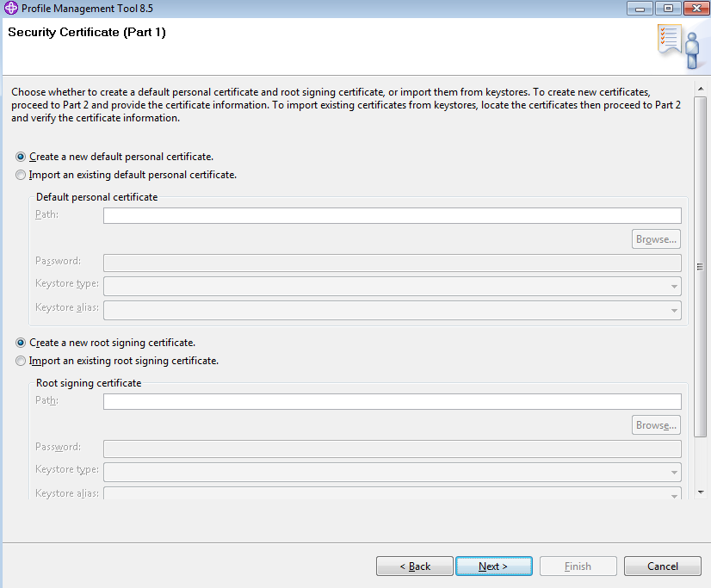
Task: Expand root signing Keystore type dropdown
Action: (393, 472)
